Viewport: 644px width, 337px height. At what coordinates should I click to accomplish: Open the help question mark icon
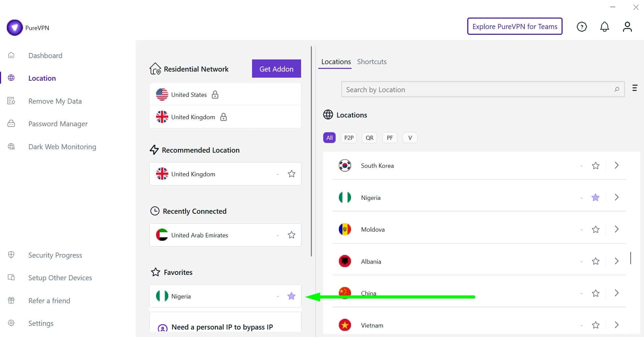pyautogui.click(x=581, y=27)
